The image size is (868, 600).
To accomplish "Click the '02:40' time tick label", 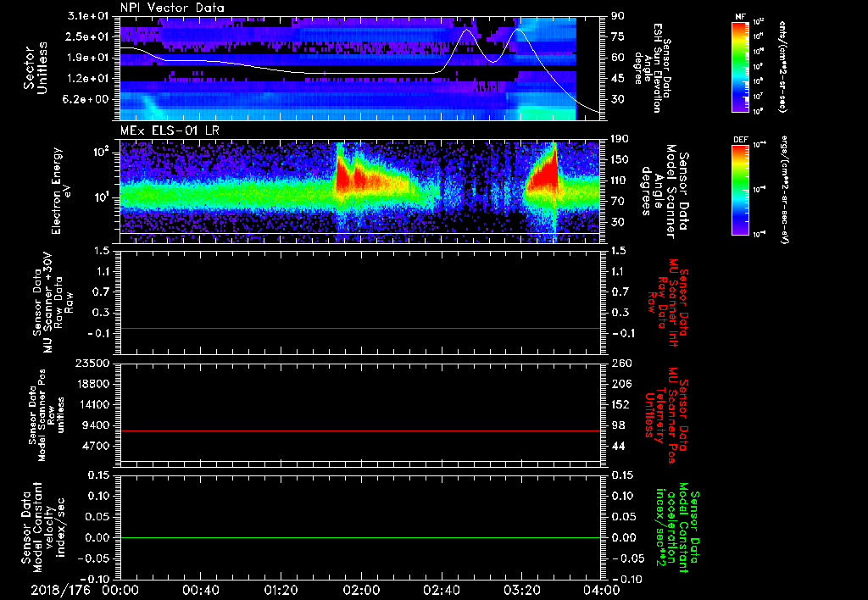I will [441, 590].
